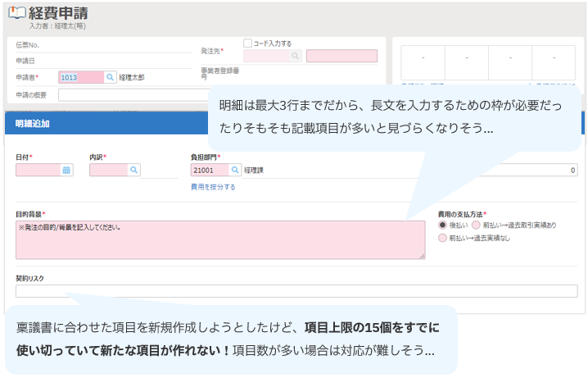Focus the 契約リスク input field
This screenshot has width=588, height=378.
click(x=296, y=291)
